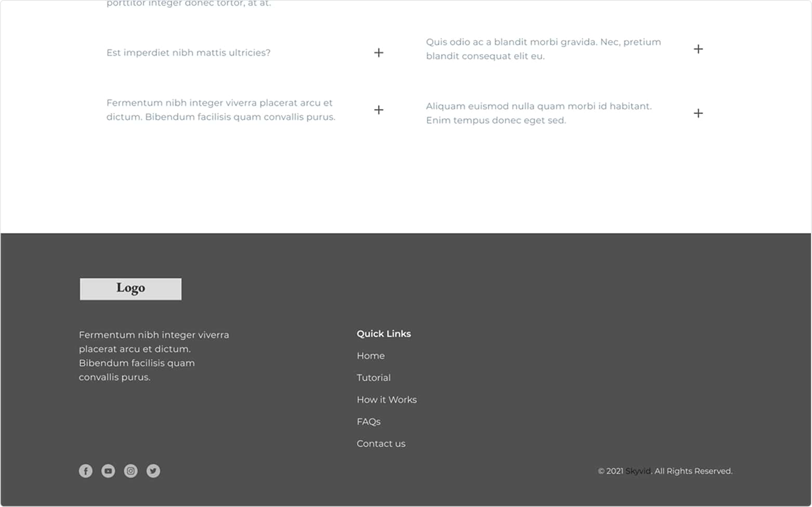Click the footer Logo image
812x507 pixels.
click(x=130, y=289)
